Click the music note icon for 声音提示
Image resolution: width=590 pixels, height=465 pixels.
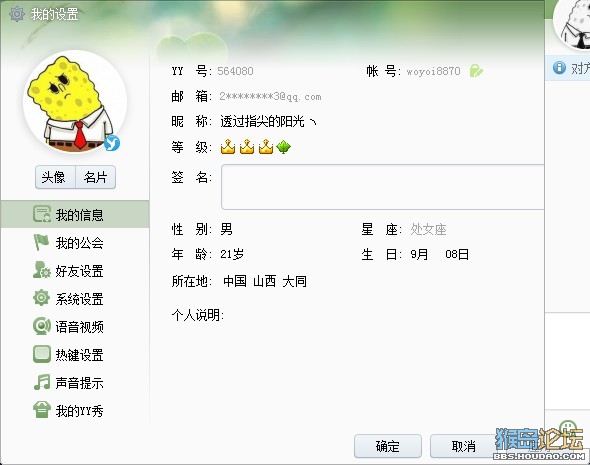pyautogui.click(x=42, y=382)
